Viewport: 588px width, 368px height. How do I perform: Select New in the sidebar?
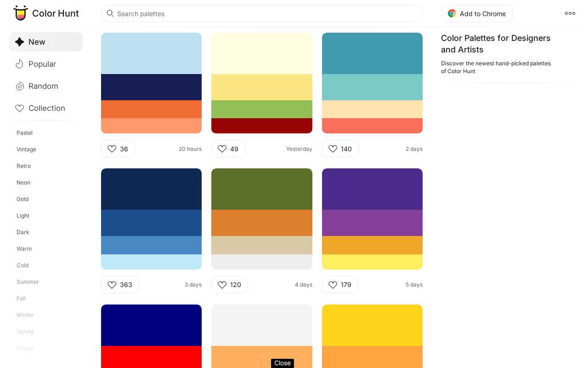coord(37,42)
